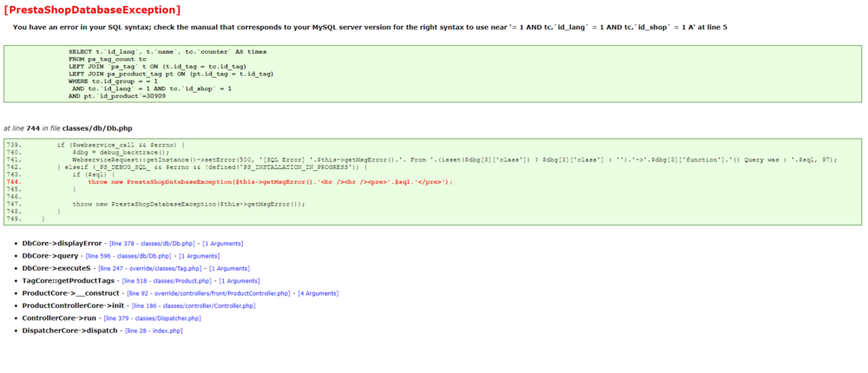Image resolution: width=868 pixels, height=373 pixels.
Task: Open link 'line 379 - classes/Dispatcher.php'
Action: [x=152, y=318]
